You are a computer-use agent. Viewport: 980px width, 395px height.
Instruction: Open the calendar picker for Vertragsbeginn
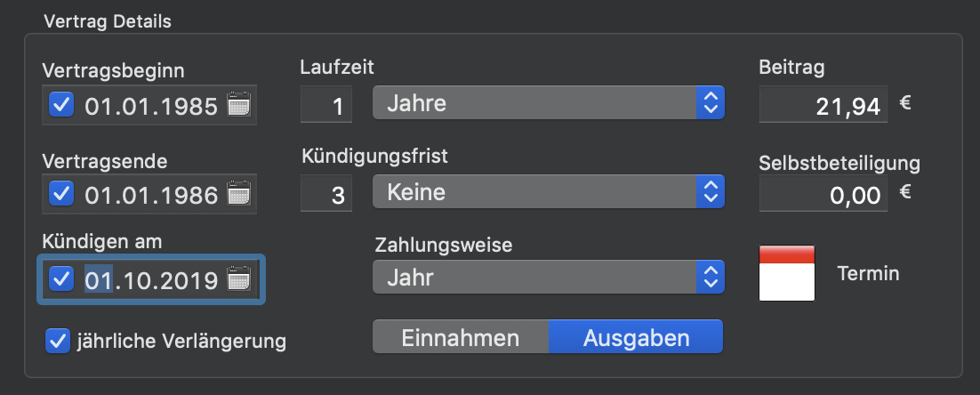point(238,104)
